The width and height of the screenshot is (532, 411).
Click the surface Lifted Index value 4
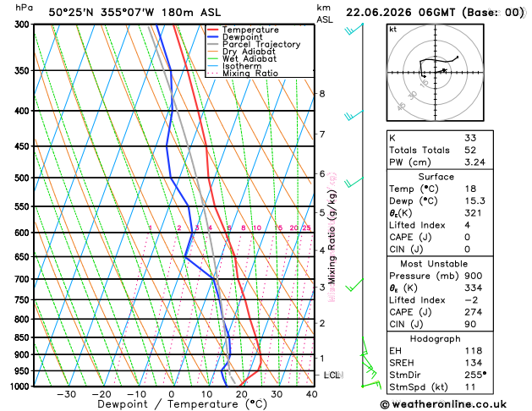tap(468, 225)
